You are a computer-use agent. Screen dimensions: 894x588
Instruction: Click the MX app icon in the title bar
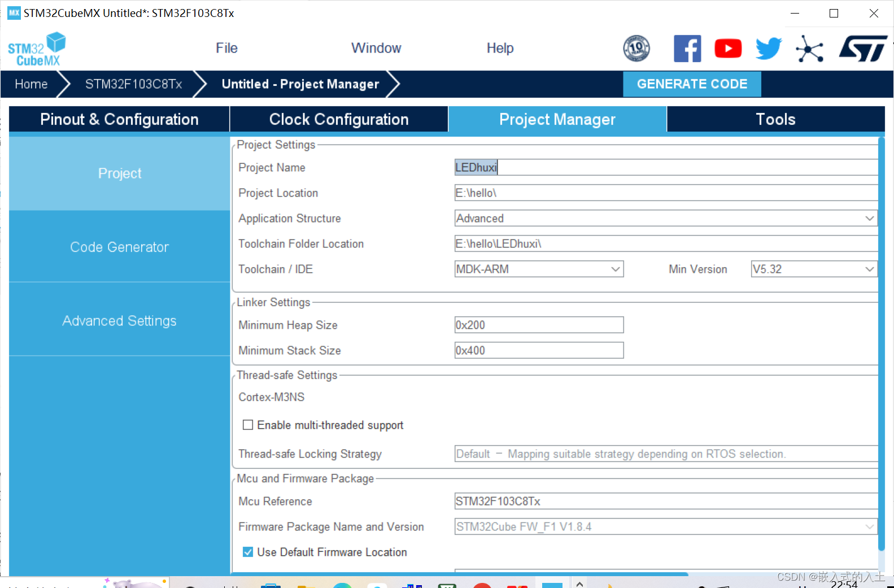click(x=14, y=13)
